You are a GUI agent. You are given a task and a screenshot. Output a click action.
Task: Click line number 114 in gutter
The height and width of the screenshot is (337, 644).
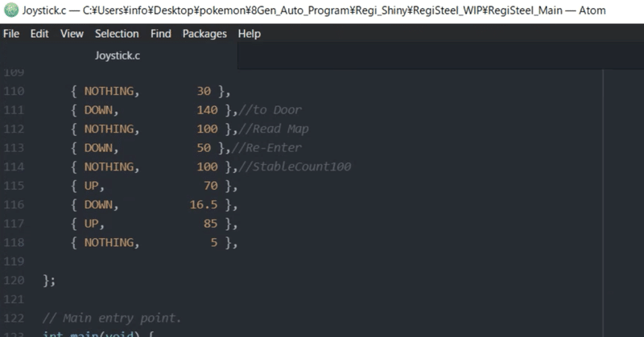pos(14,166)
